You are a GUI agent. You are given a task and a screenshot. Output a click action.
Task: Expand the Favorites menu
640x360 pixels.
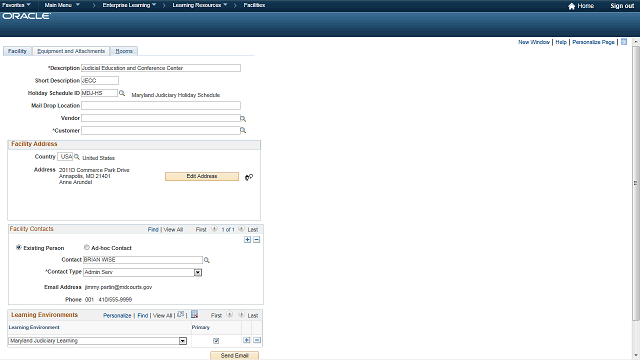pyautogui.click(x=16, y=5)
